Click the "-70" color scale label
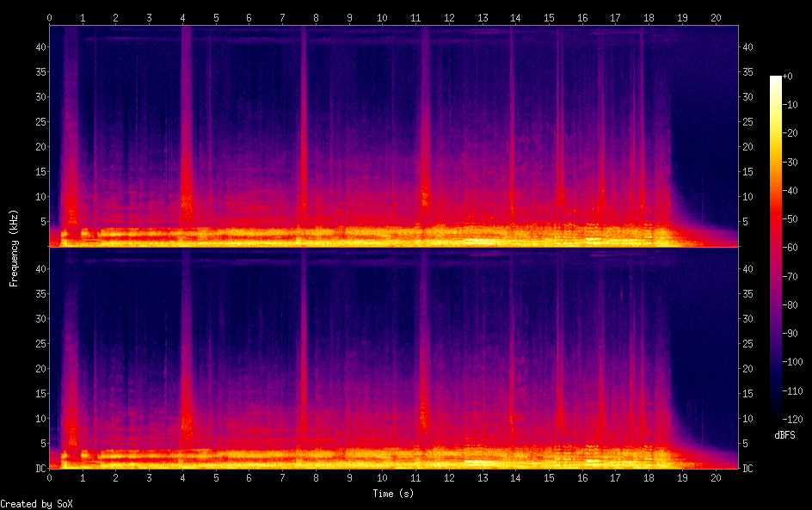This screenshot has height=510, width=812. [x=790, y=276]
